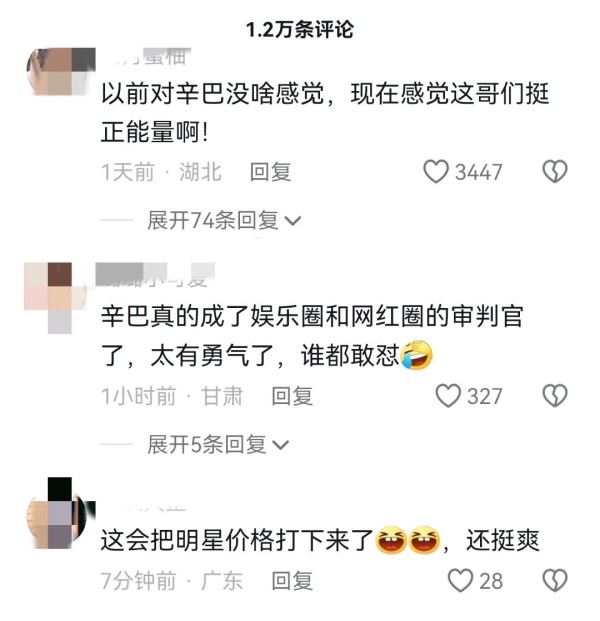600x621 pixels.
Task: Reply to the Hubei comment
Action: click(x=270, y=172)
